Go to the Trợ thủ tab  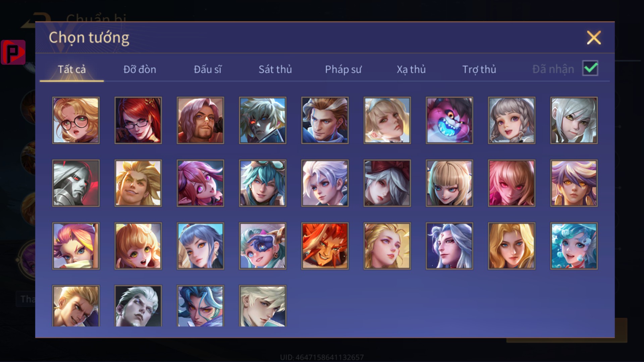coord(479,69)
